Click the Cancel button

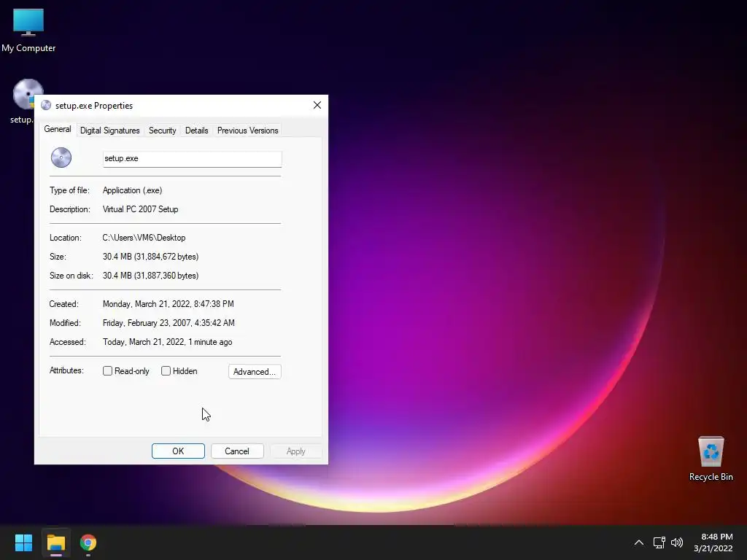(x=237, y=451)
